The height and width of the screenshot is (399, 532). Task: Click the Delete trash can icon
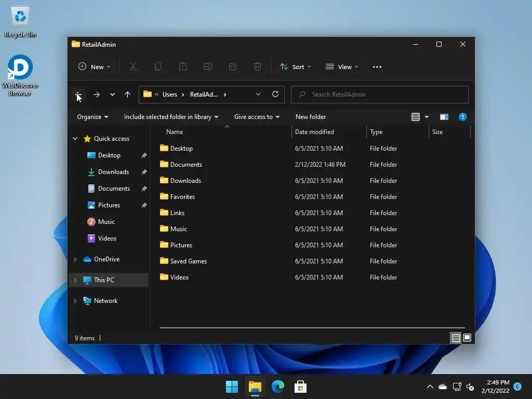tap(258, 67)
